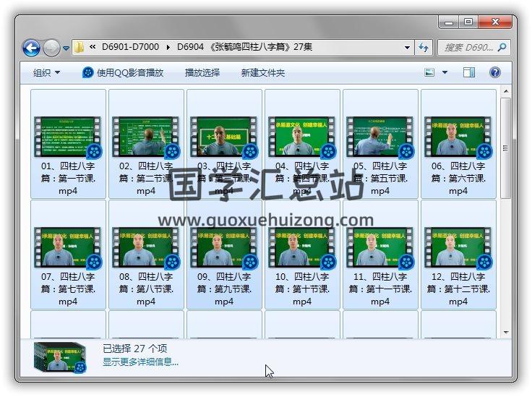This screenshot has height=397, width=532.
Task: Click the QQ Player icon in toolbar
Action: (x=88, y=72)
